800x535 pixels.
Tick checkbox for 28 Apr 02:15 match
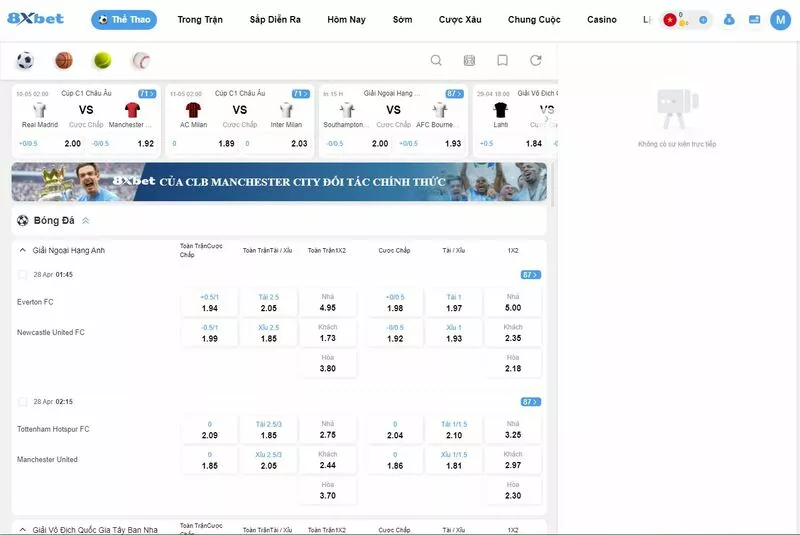click(x=22, y=402)
